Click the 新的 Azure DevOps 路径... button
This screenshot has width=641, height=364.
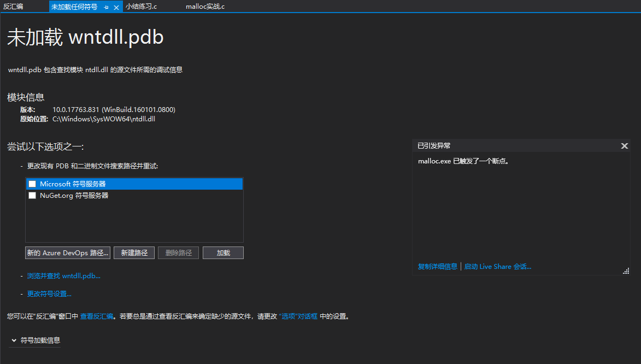pyautogui.click(x=68, y=253)
